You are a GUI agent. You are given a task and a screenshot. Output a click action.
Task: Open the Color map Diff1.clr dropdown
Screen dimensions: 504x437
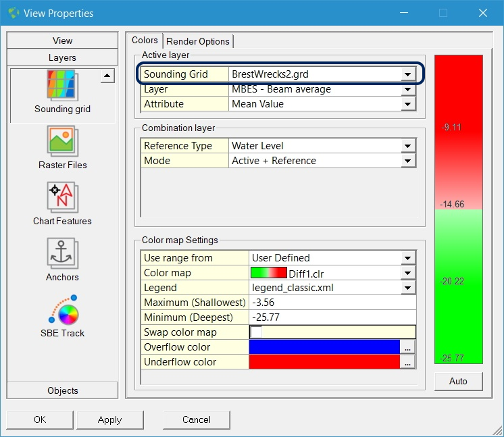click(407, 273)
